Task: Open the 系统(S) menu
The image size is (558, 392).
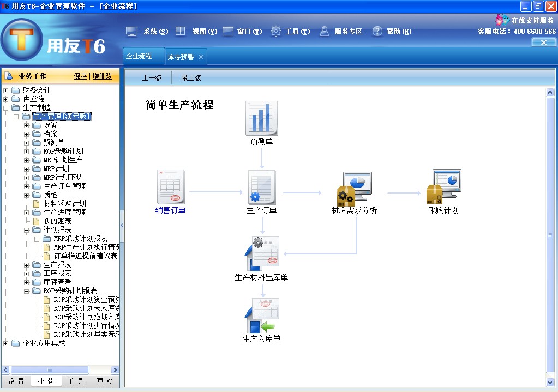Action: tap(156, 32)
